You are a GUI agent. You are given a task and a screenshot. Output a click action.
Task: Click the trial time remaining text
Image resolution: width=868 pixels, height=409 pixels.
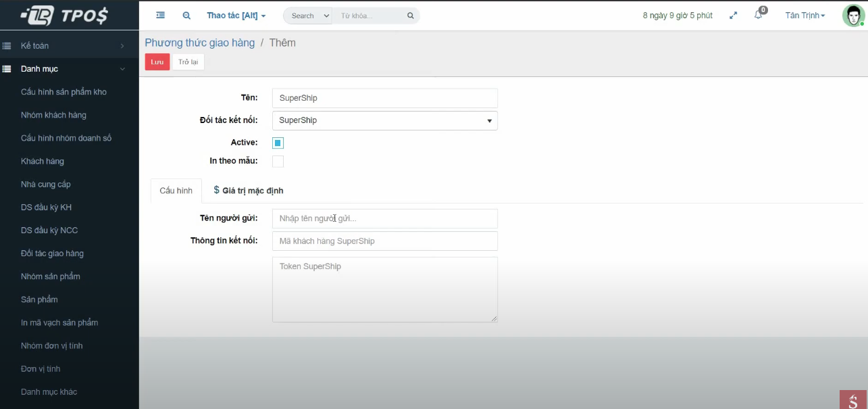(678, 16)
